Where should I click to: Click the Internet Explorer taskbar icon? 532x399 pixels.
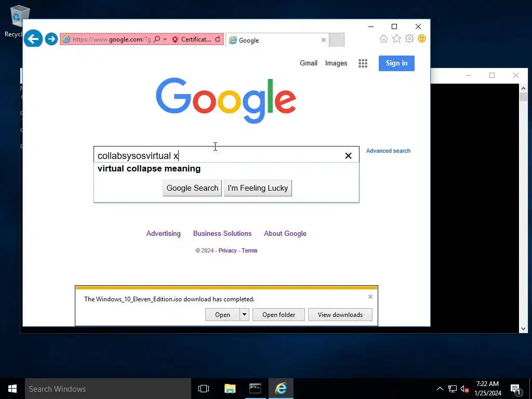pos(281,389)
